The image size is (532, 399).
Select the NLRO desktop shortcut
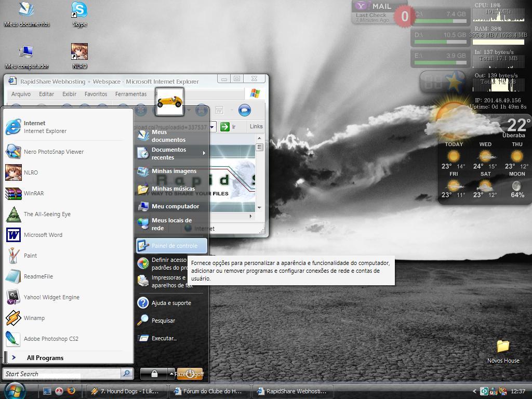coord(79,57)
